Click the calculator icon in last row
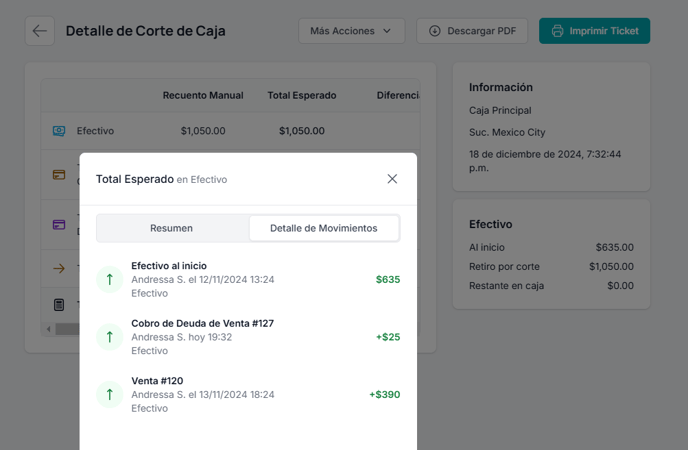Image resolution: width=688 pixels, height=450 pixels. click(x=59, y=304)
